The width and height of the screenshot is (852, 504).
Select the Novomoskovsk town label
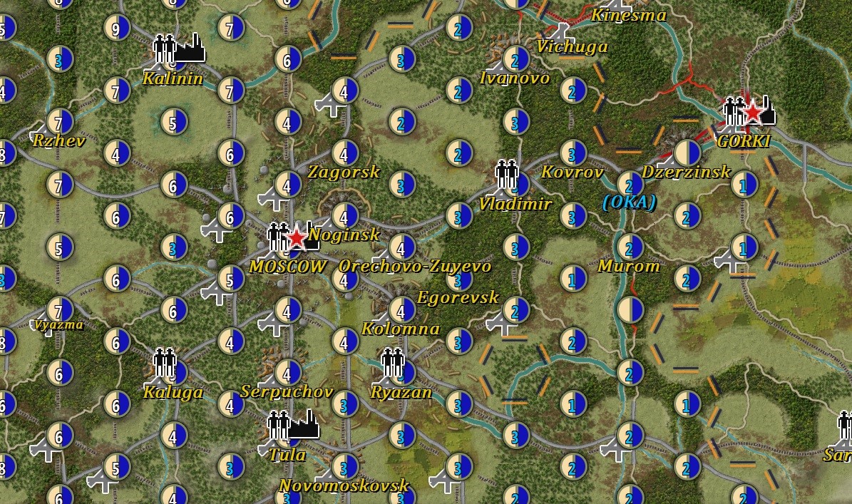(x=344, y=485)
